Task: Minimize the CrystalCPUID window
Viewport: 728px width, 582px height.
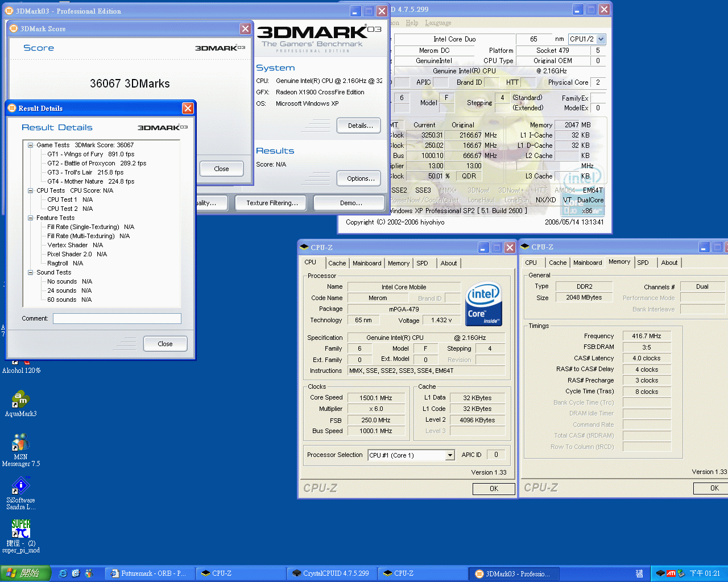Action: coord(578,9)
